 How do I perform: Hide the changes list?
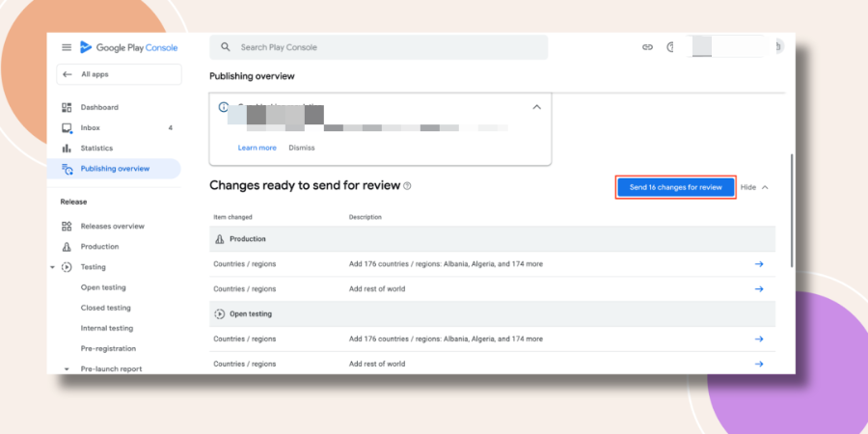[x=754, y=188]
